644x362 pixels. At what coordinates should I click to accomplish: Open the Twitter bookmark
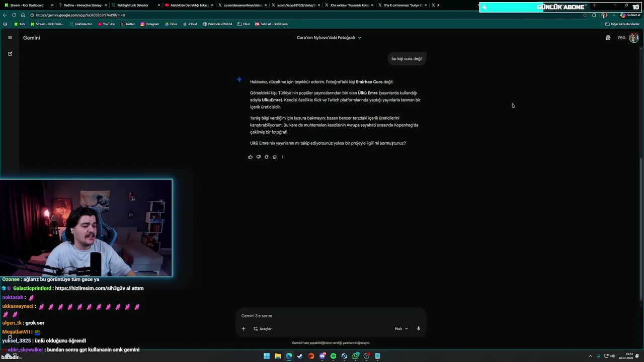click(x=127, y=24)
